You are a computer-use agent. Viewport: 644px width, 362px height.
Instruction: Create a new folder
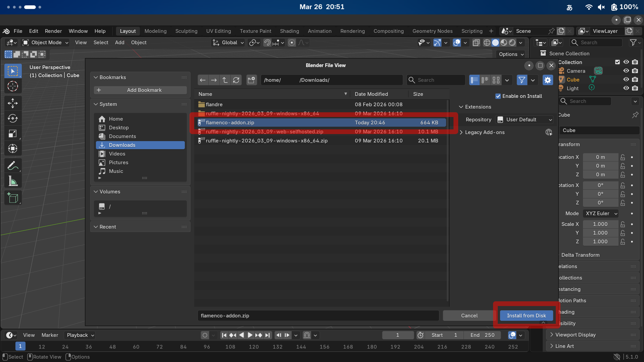click(x=252, y=80)
